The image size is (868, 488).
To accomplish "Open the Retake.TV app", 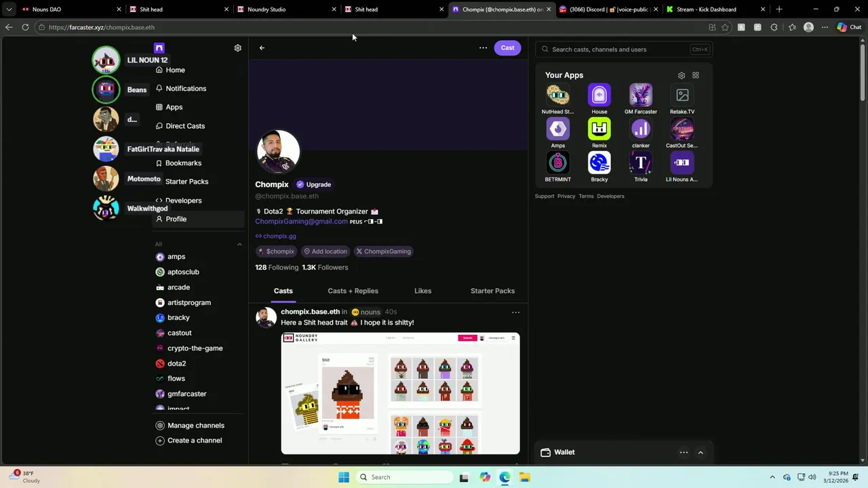I will coord(682,95).
